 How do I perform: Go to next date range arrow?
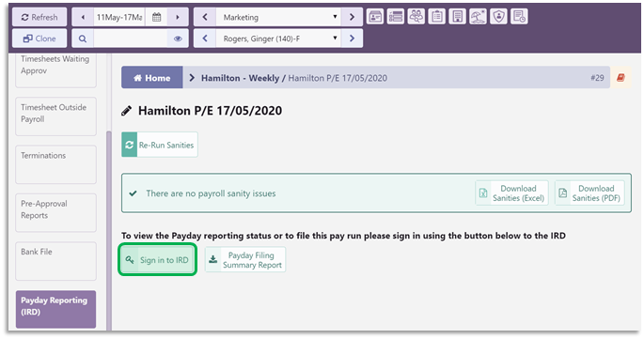click(178, 17)
